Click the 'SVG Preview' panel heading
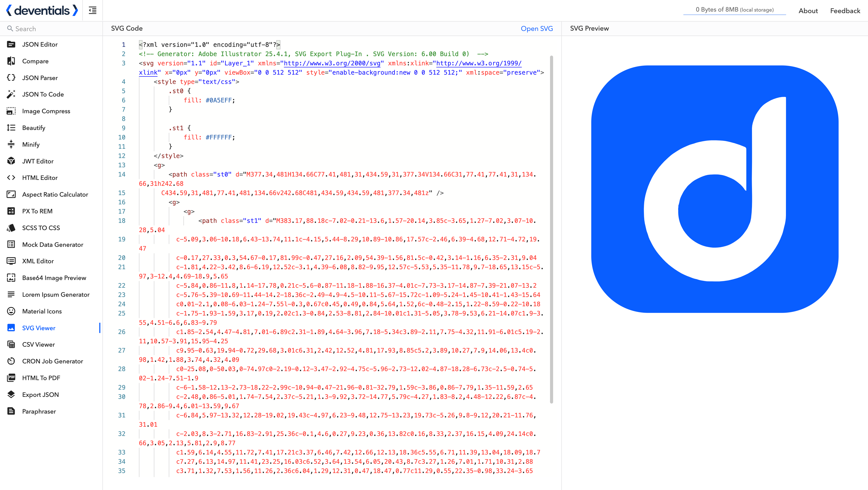This screenshot has height=490, width=868. 589,28
